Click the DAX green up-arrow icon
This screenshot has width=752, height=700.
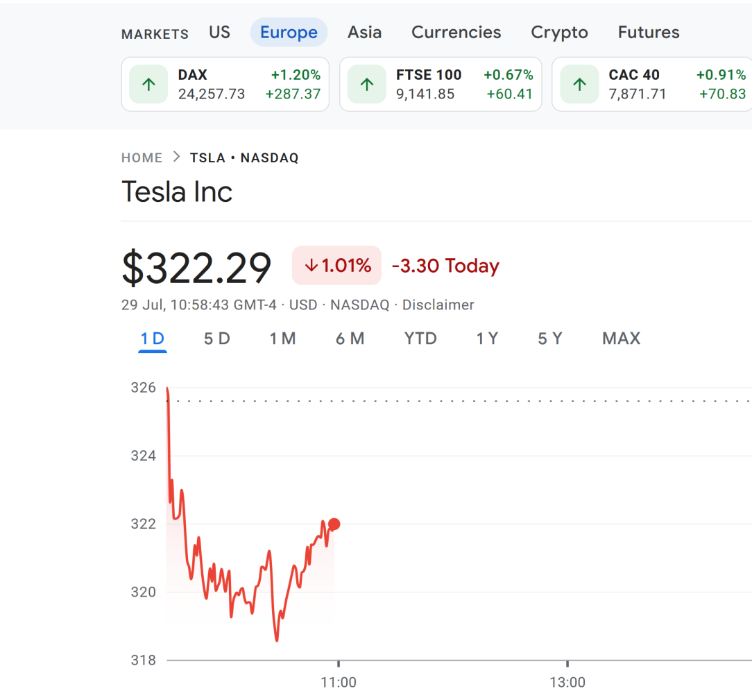point(148,85)
